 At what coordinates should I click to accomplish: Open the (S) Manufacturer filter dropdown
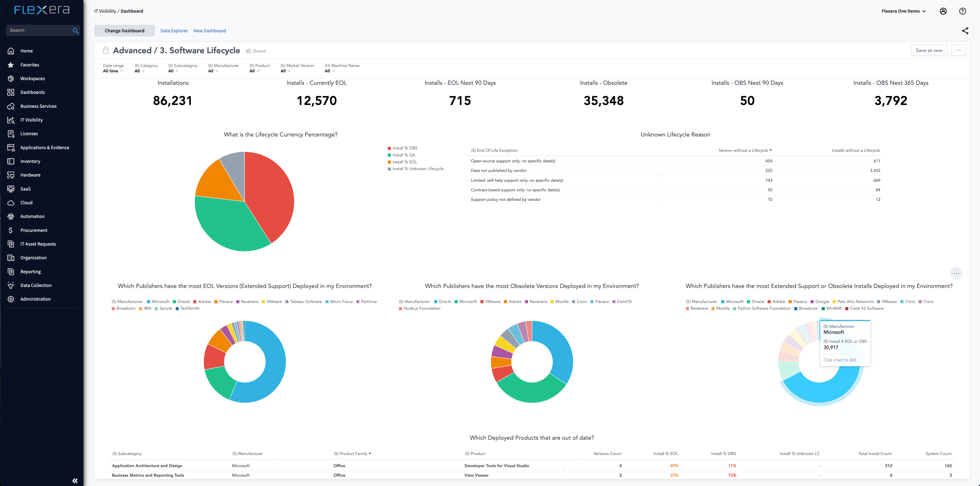point(213,71)
